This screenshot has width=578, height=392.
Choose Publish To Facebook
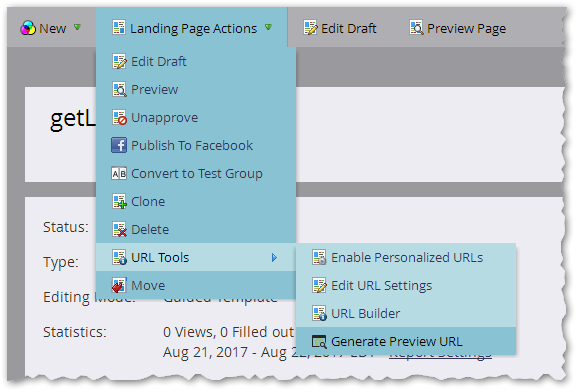pyautogui.click(x=196, y=146)
